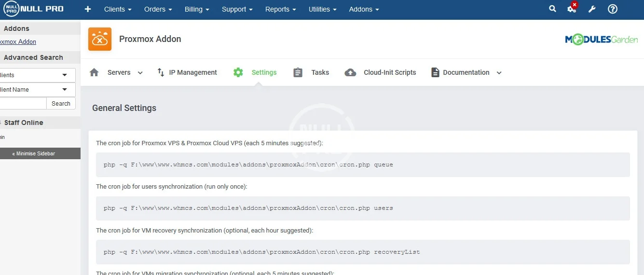Open the wrench setup icon
This screenshot has width=644, height=275.
[x=592, y=9]
